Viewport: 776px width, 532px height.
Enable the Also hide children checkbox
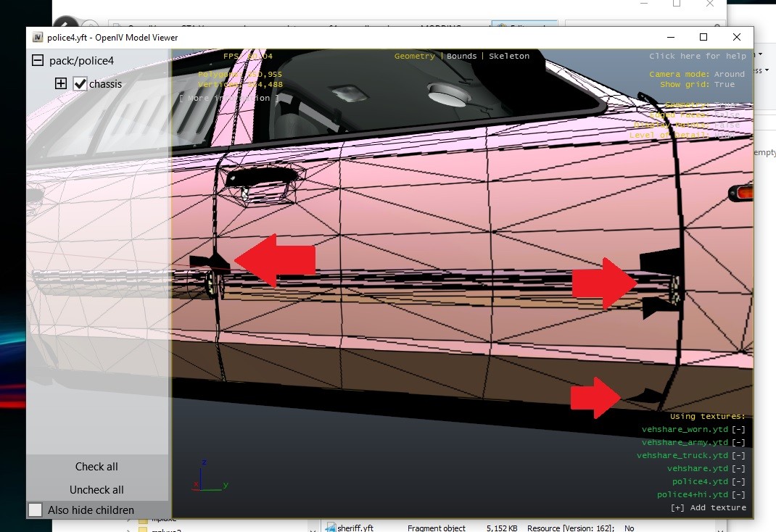point(35,510)
